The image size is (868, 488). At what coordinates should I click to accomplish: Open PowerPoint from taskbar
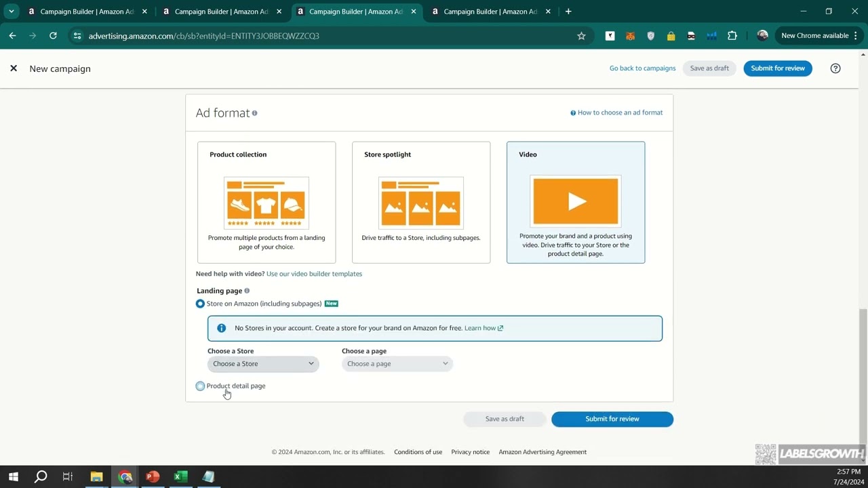click(153, 476)
